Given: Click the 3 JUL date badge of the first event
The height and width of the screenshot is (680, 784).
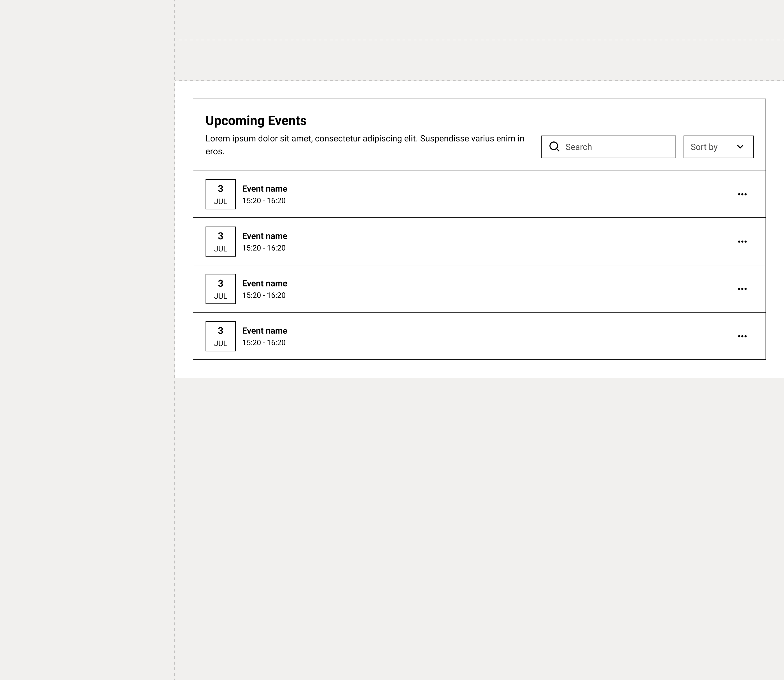Looking at the screenshot, I should 220,194.
